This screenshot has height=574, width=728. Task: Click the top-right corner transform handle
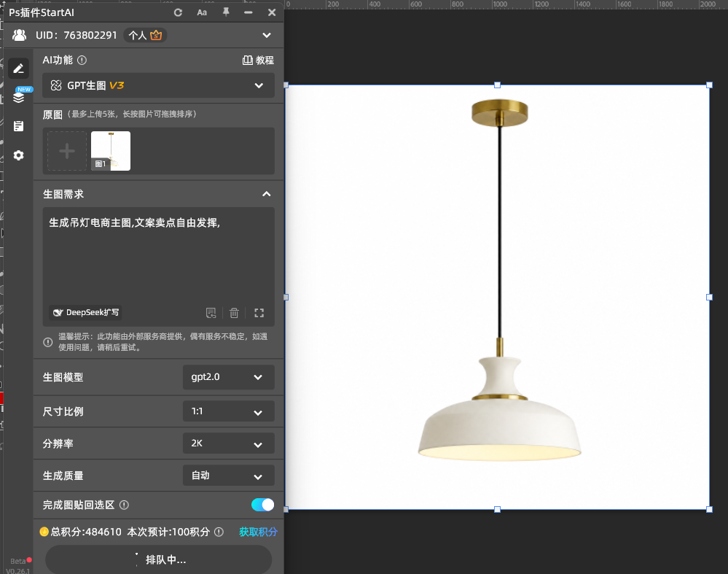point(710,85)
